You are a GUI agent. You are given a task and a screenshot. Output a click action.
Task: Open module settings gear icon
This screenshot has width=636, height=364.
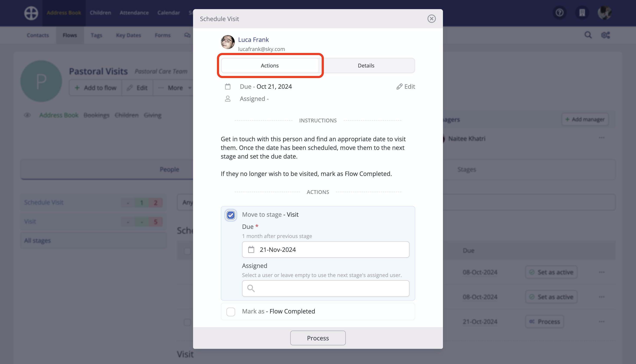[605, 35]
